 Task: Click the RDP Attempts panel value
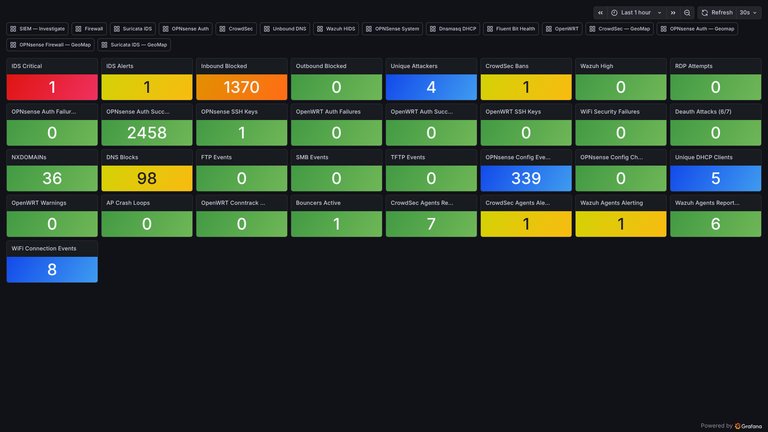(x=716, y=87)
